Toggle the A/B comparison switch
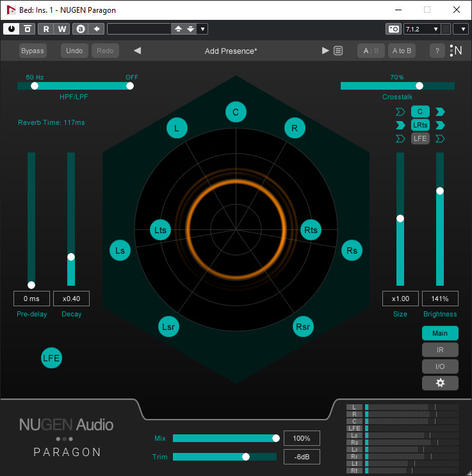The width and height of the screenshot is (472, 476). pyautogui.click(x=370, y=51)
